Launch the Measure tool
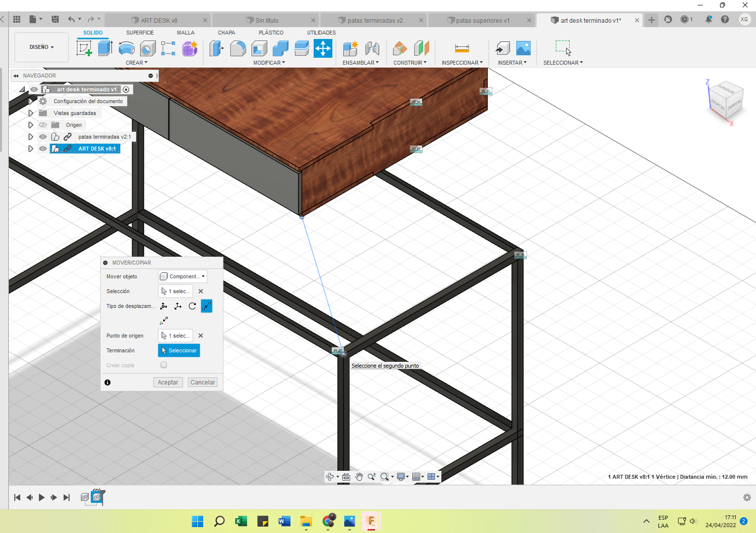This screenshot has width=756, height=533. point(462,48)
